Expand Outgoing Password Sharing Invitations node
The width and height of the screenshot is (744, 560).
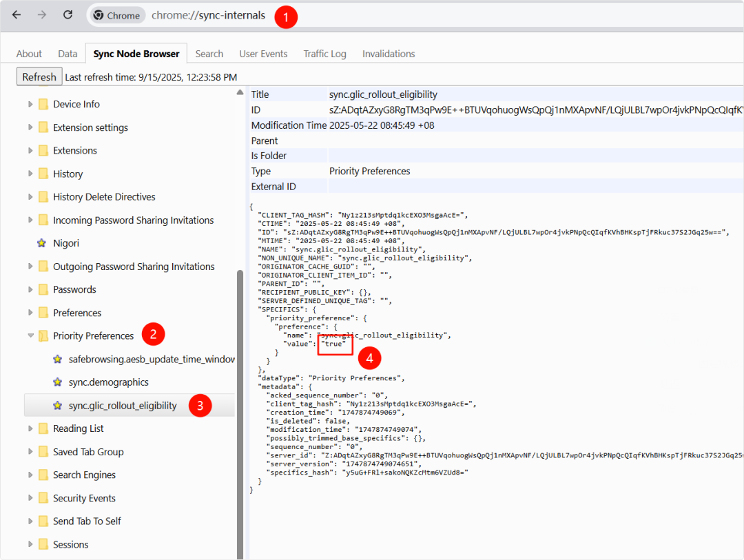click(x=30, y=267)
